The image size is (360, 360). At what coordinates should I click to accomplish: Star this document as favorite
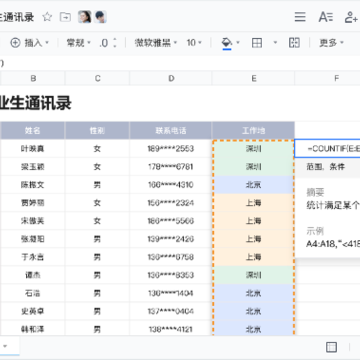point(47,17)
